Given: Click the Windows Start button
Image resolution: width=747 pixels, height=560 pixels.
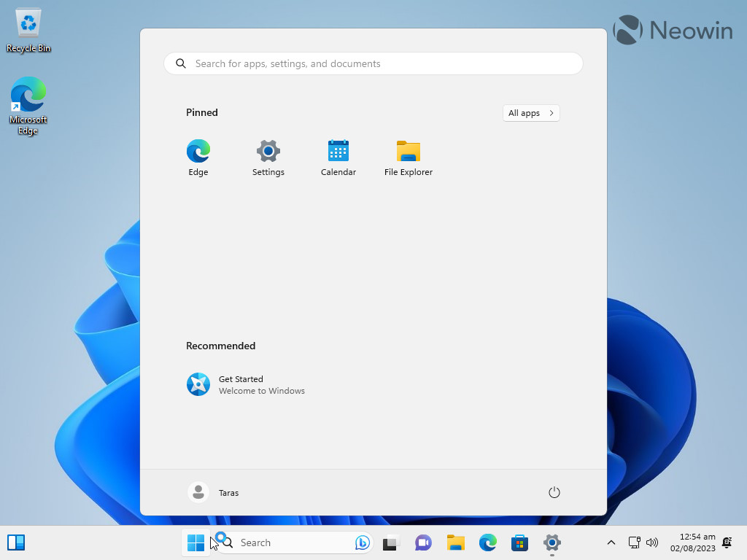Looking at the screenshot, I should (196, 542).
